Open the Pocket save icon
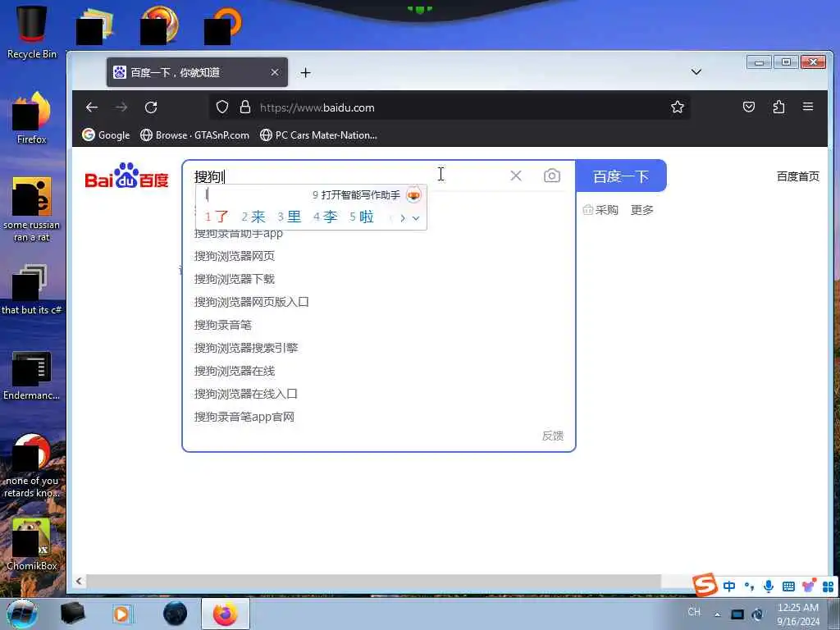840x630 pixels. [749, 107]
